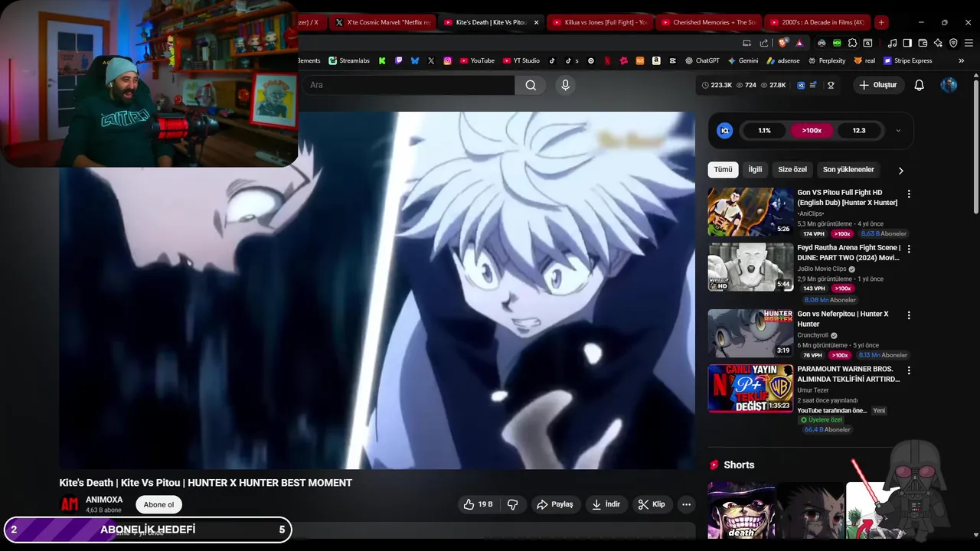Click the Ara search input field
This screenshot has width=980, height=551.
[408, 85]
